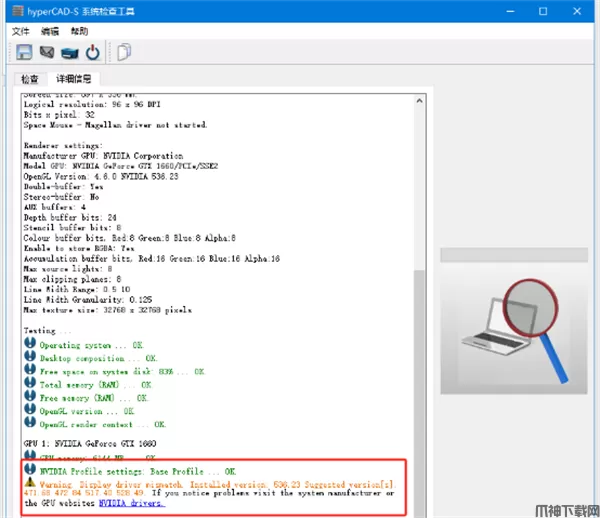Click the copy documents toolbar icon
Image resolution: width=600 pixels, height=518 pixels.
click(x=124, y=52)
